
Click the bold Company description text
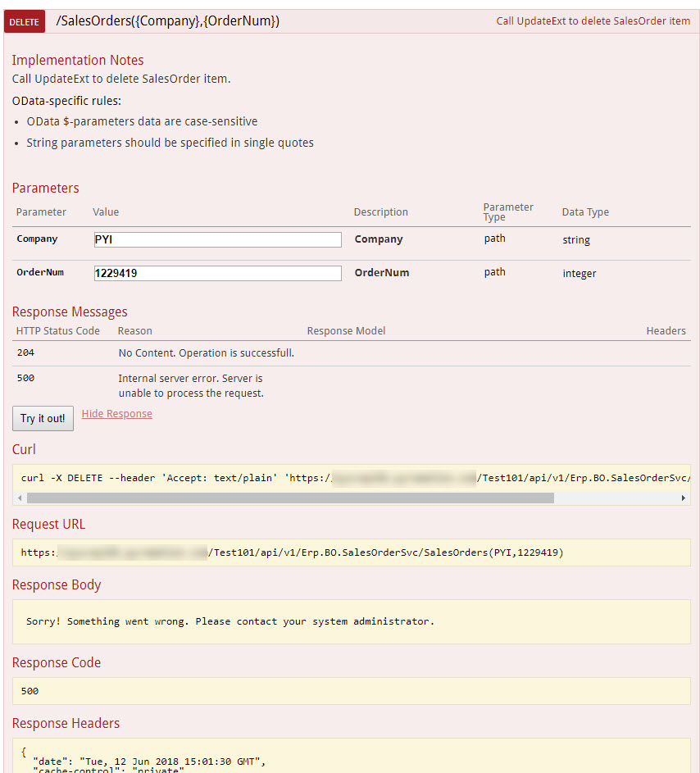pyautogui.click(x=379, y=239)
